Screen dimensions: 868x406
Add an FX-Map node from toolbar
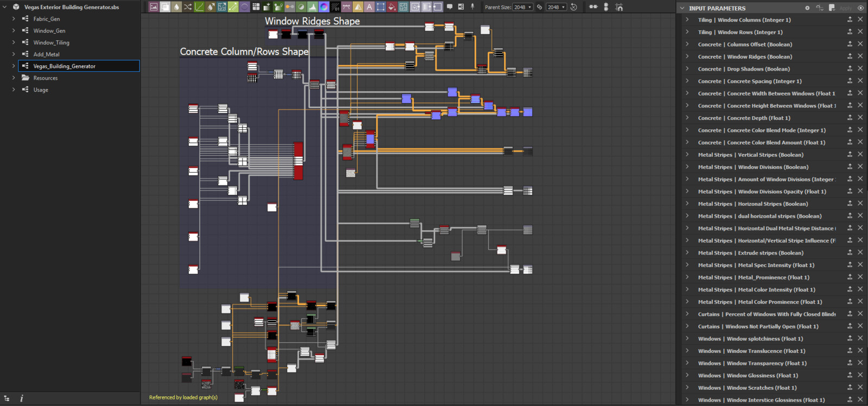pos(256,7)
